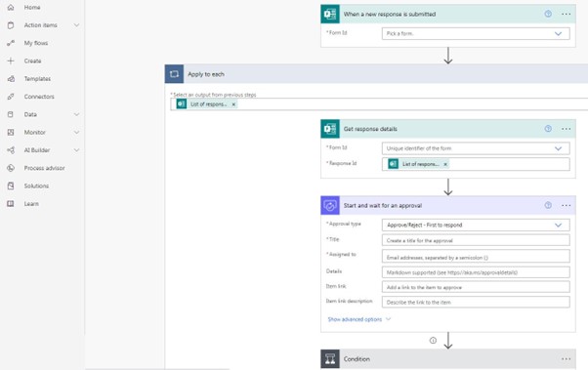Open Connectors in the navigation
588x370 pixels.
[x=39, y=97]
